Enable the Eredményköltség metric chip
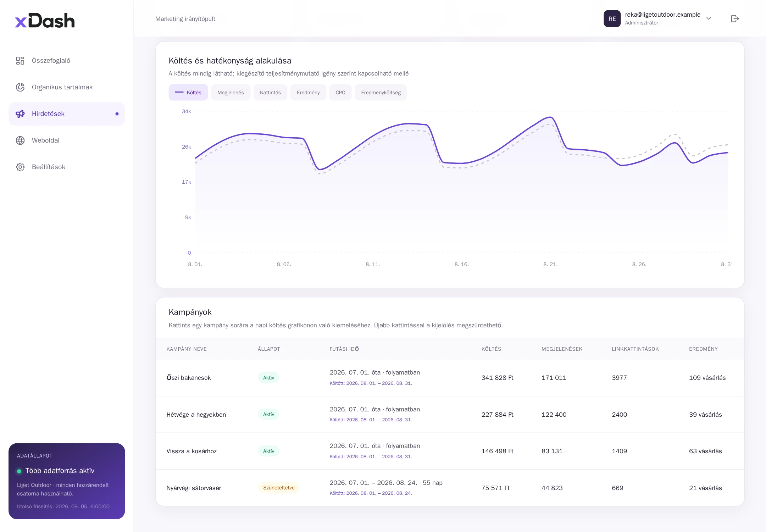Image resolution: width=766 pixels, height=532 pixels. pyautogui.click(x=381, y=93)
